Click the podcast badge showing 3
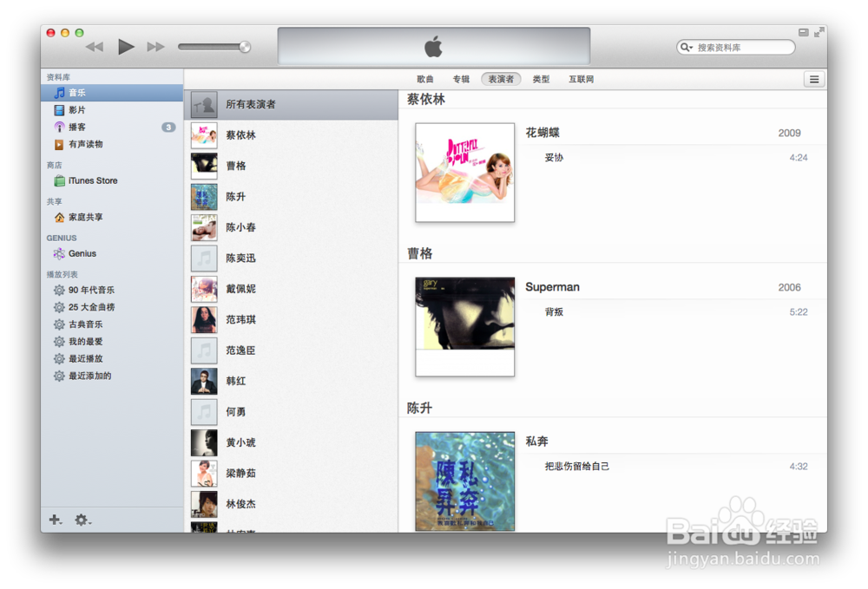Image resolution: width=868 pixels, height=589 pixels. pyautogui.click(x=169, y=128)
